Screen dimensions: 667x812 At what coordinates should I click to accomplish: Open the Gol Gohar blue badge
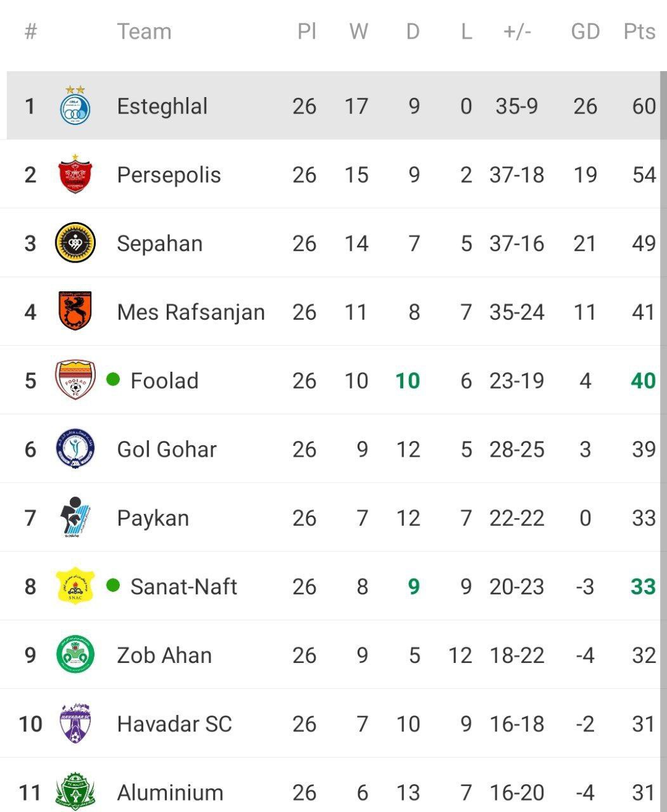[x=75, y=449]
